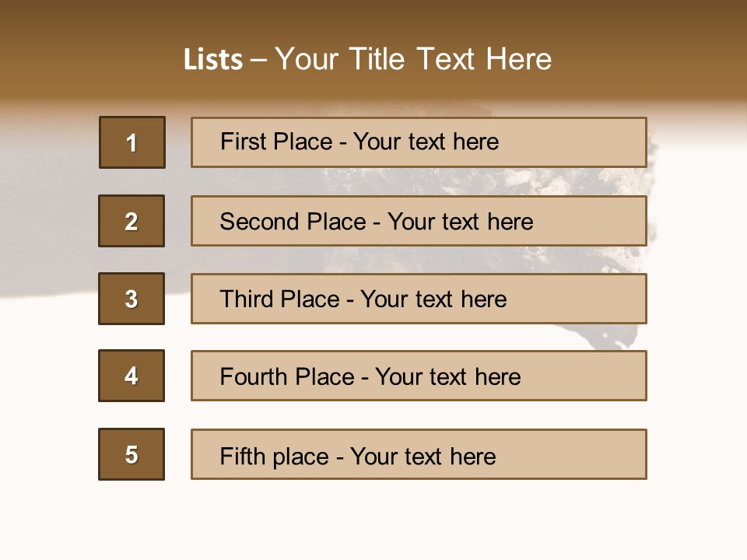Click the bold word 'Lists' in title
The height and width of the screenshot is (560, 747).
tap(212, 60)
